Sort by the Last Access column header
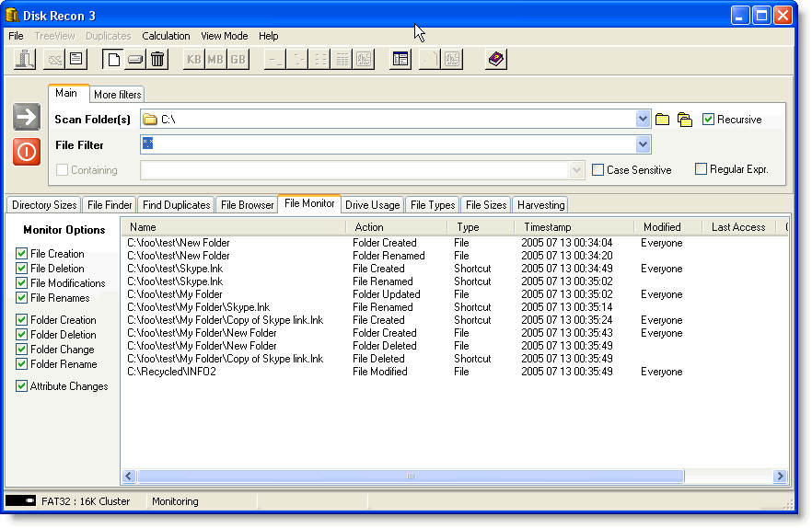 click(738, 226)
